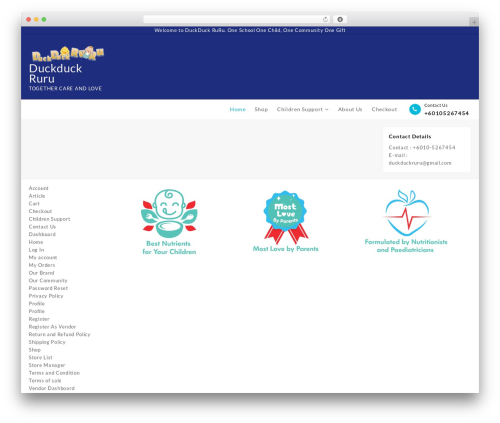500x423 pixels.
Task: Open Log In sidebar link
Action: click(36, 250)
